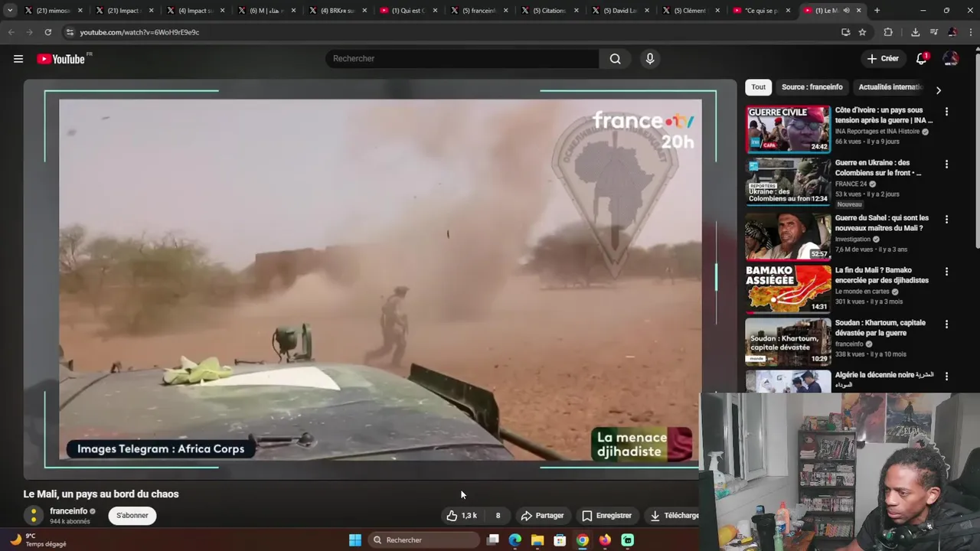Viewport: 980px width, 551px height.
Task: Subscribe with the S'abonner button
Action: [132, 516]
